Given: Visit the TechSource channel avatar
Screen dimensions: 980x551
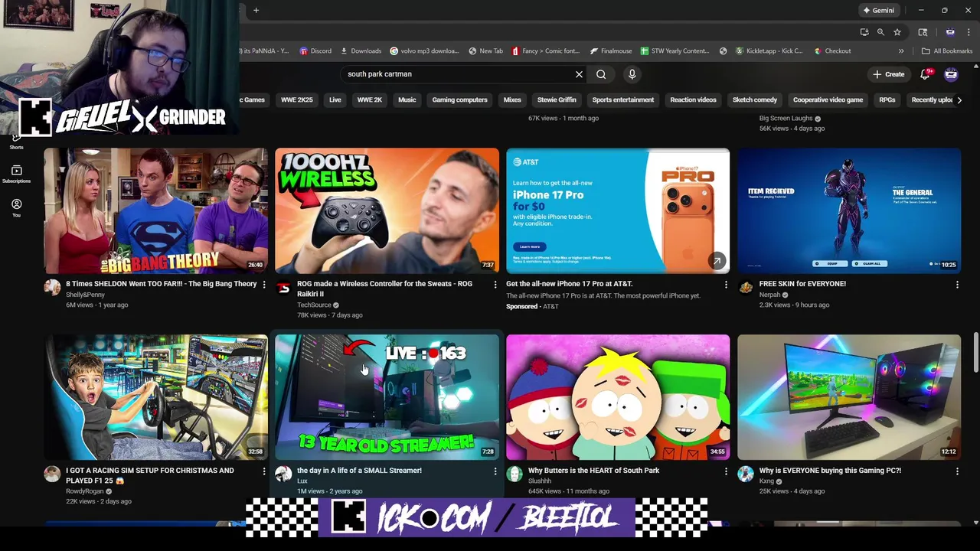Looking at the screenshot, I should click(x=283, y=288).
